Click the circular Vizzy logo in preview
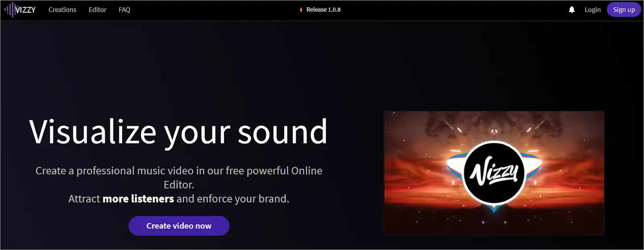The height and width of the screenshot is (250, 644). [494, 173]
